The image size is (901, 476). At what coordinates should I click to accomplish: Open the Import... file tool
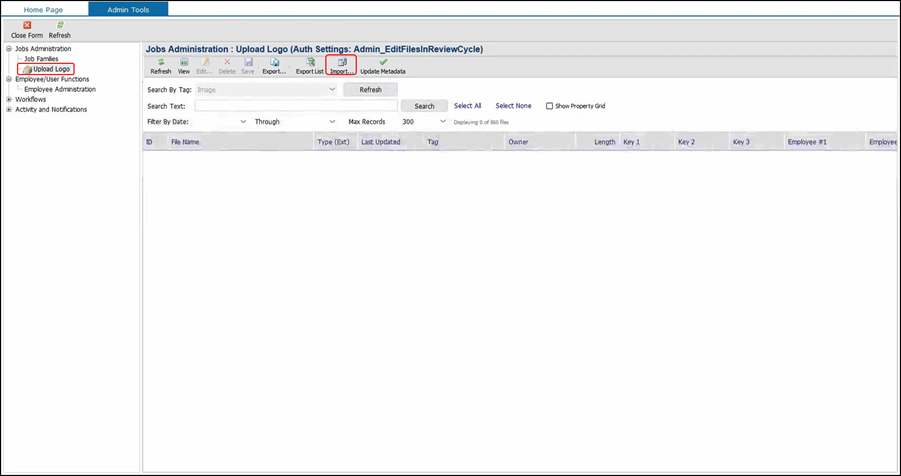342,63
